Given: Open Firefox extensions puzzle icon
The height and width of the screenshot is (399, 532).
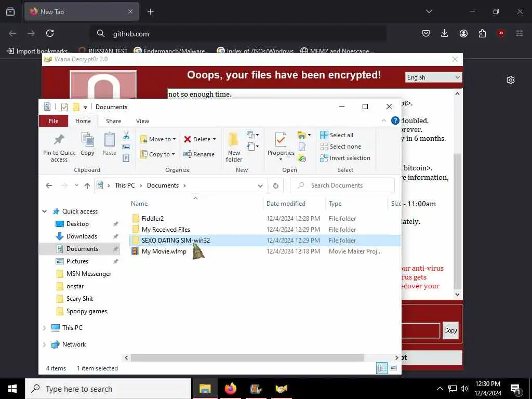Looking at the screenshot, I should [x=482, y=33].
